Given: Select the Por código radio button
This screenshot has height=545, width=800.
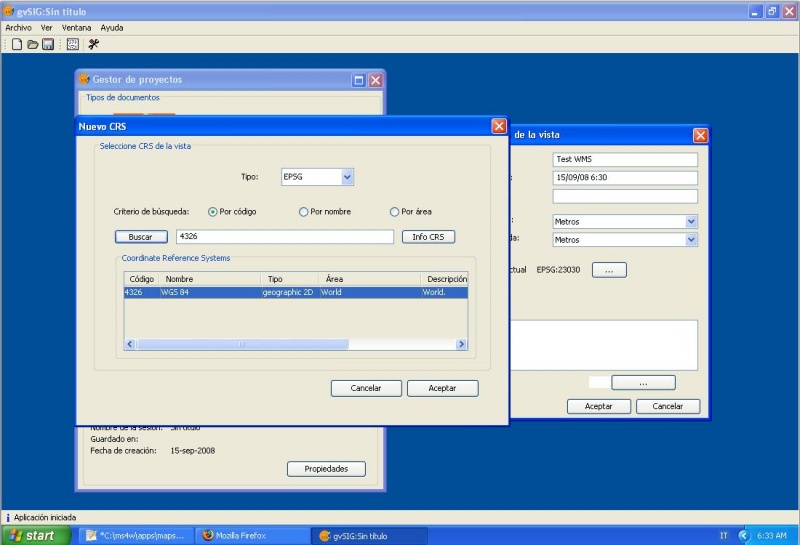Looking at the screenshot, I should click(x=213, y=212).
